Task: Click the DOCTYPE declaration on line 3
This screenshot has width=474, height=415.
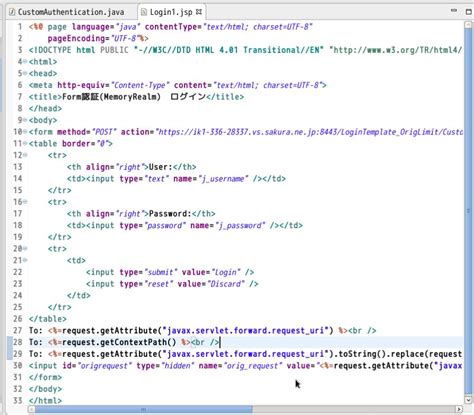Action: (245, 50)
